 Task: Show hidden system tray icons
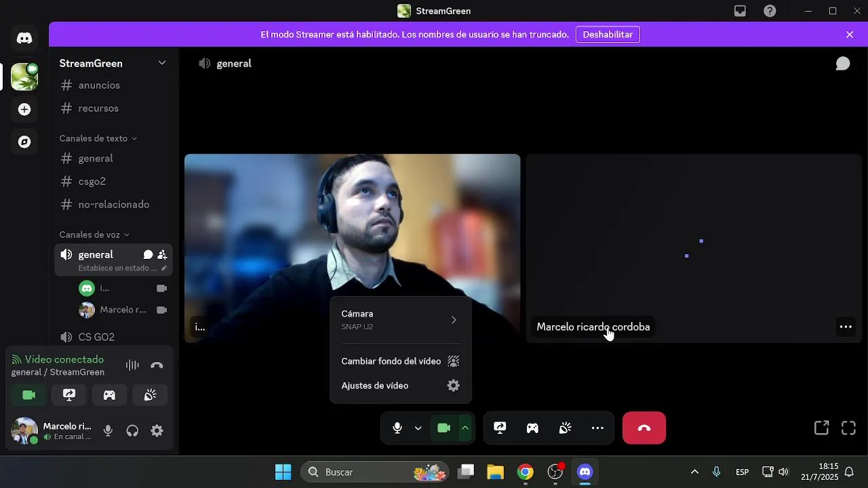[x=694, y=472]
